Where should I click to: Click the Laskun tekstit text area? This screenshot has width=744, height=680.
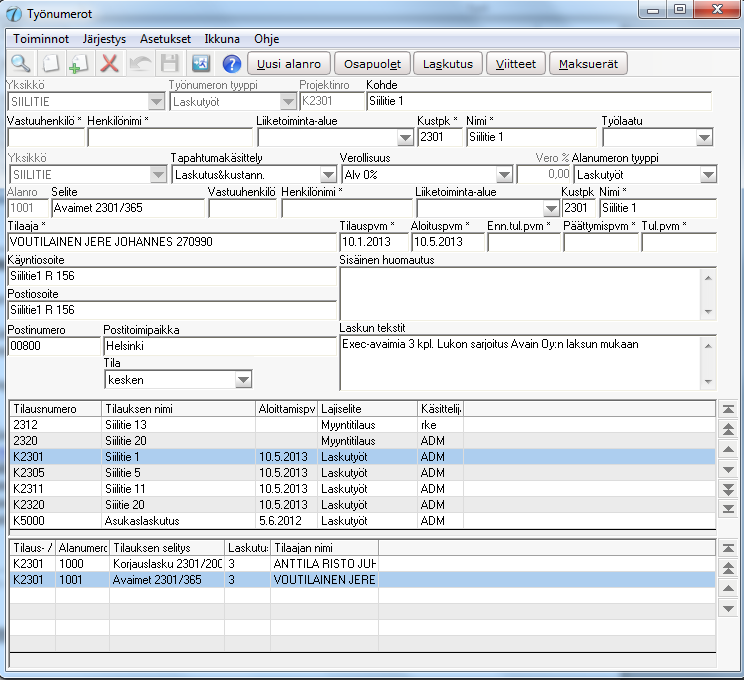tap(521, 363)
